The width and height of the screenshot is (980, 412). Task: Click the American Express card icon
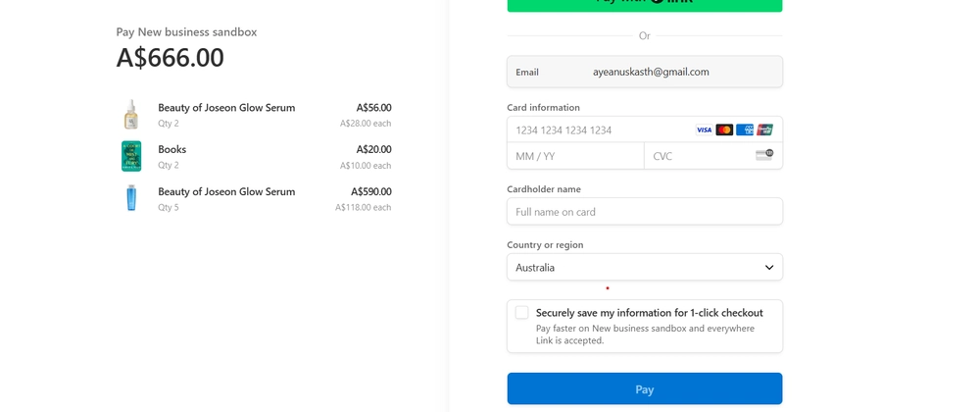click(x=745, y=130)
